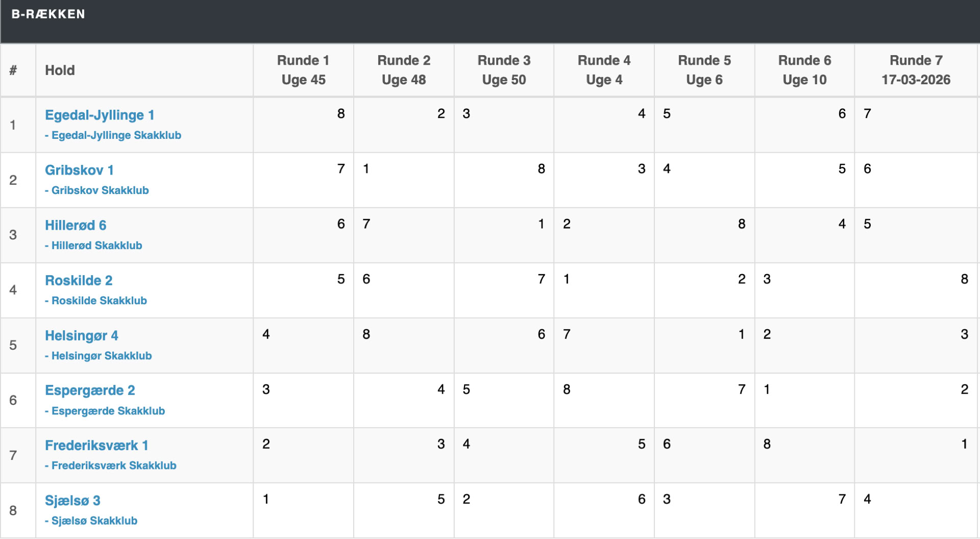Click the B-RÆKKEN section heading
The height and width of the screenshot is (539, 980).
pyautogui.click(x=48, y=14)
